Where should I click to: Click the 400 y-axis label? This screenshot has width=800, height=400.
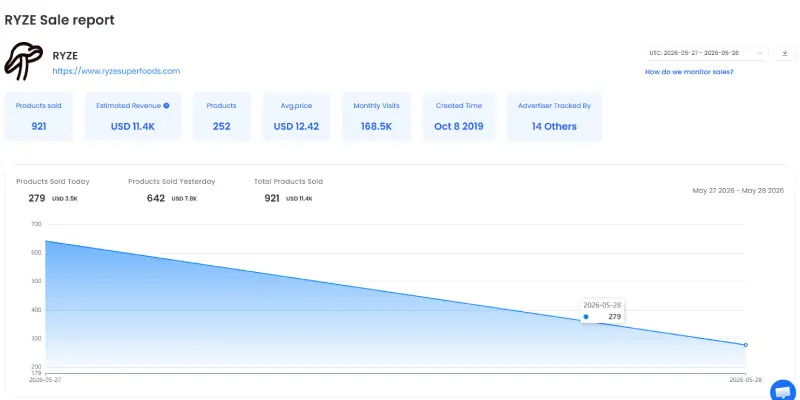[36, 310]
